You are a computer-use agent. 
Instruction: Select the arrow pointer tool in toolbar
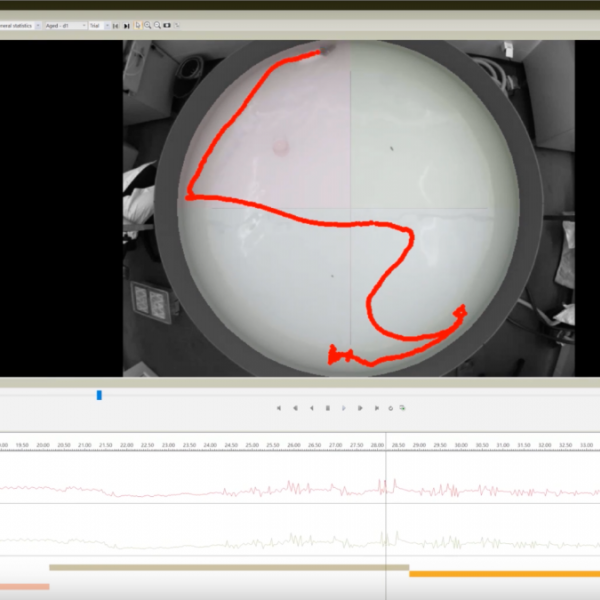pos(137,25)
